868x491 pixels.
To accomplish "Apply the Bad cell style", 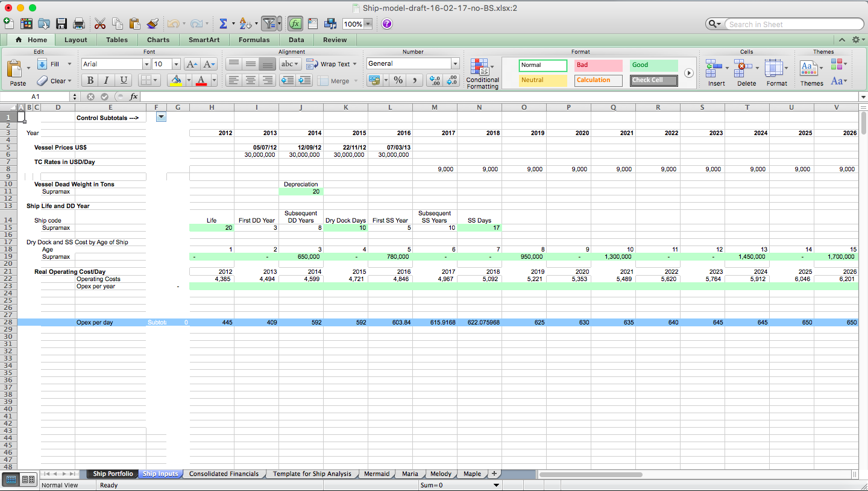I will [x=598, y=65].
